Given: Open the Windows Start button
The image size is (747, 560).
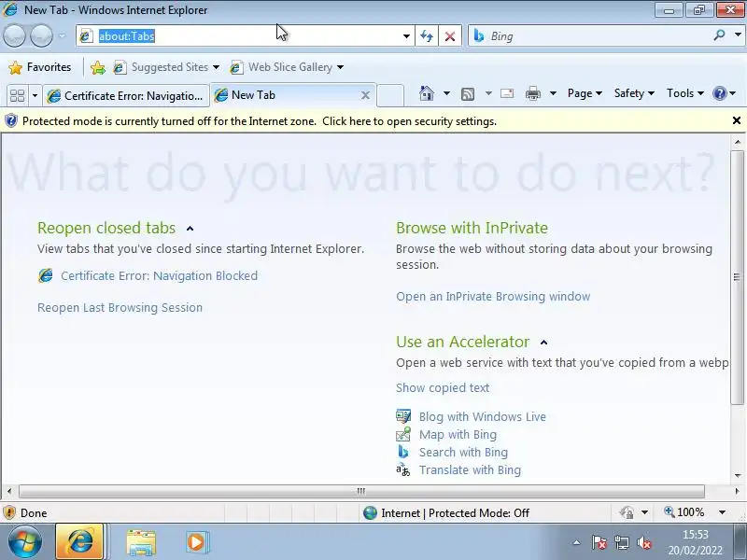Looking at the screenshot, I should pyautogui.click(x=24, y=542).
